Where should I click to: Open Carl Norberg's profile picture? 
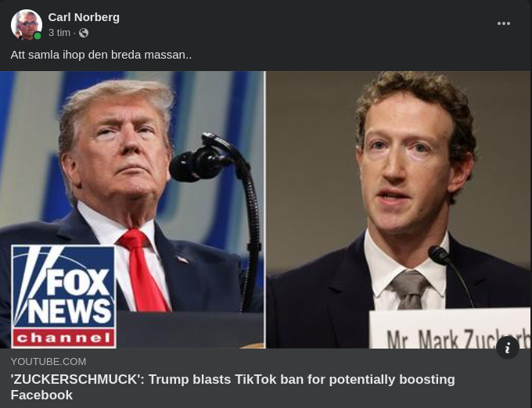click(x=27, y=25)
